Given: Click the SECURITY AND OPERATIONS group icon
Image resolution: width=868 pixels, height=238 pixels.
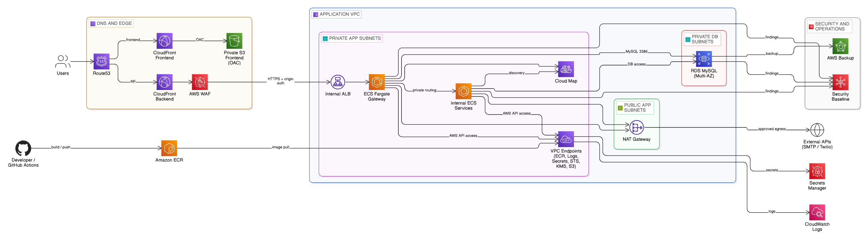Looking at the screenshot, I should tap(811, 27).
